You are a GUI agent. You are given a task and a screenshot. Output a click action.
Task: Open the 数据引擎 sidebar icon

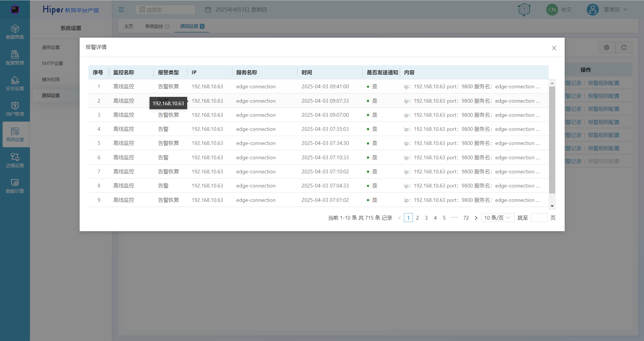click(x=15, y=186)
